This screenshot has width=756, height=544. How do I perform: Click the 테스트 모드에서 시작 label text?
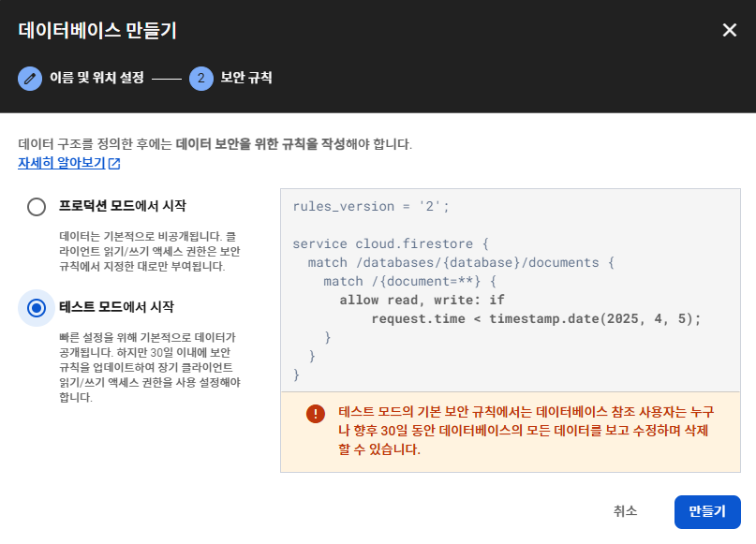click(117, 307)
